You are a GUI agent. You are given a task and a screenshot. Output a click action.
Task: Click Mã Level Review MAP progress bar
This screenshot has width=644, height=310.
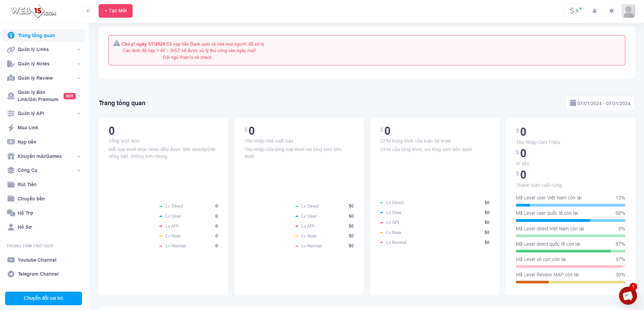tap(571, 282)
